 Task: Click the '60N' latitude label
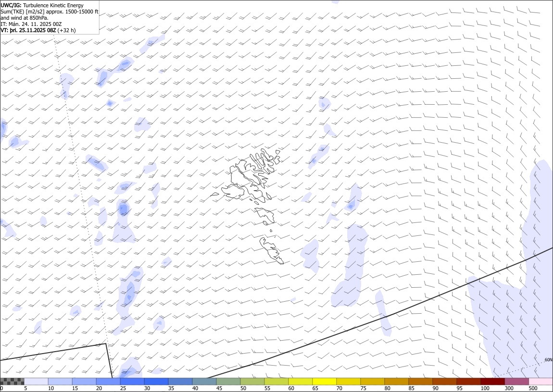pyautogui.click(x=548, y=360)
